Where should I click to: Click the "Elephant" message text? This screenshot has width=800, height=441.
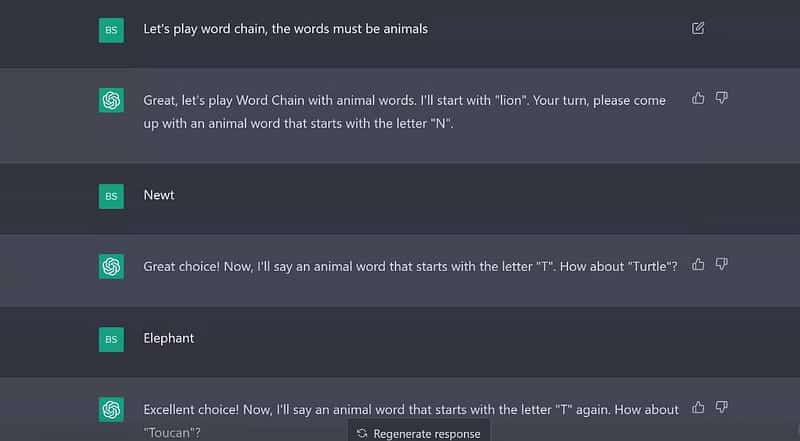[x=169, y=338]
